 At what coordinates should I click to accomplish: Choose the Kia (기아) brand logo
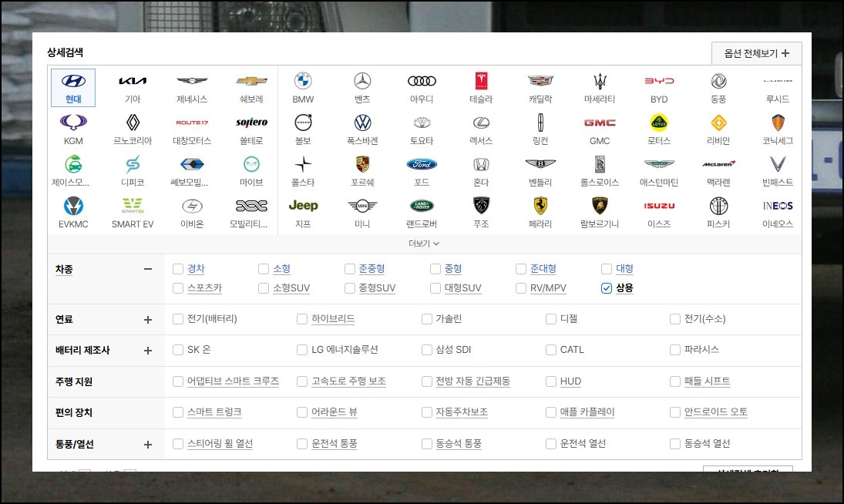point(133,81)
